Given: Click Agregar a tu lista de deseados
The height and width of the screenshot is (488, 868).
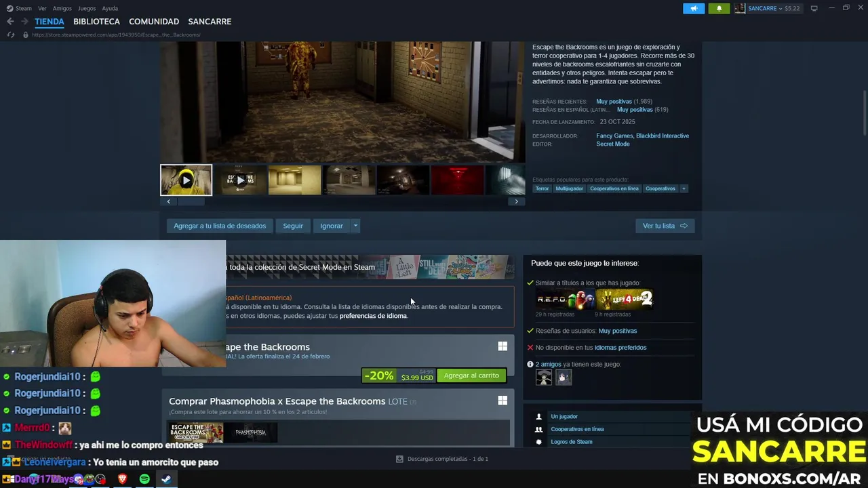Looking at the screenshot, I should tap(220, 226).
